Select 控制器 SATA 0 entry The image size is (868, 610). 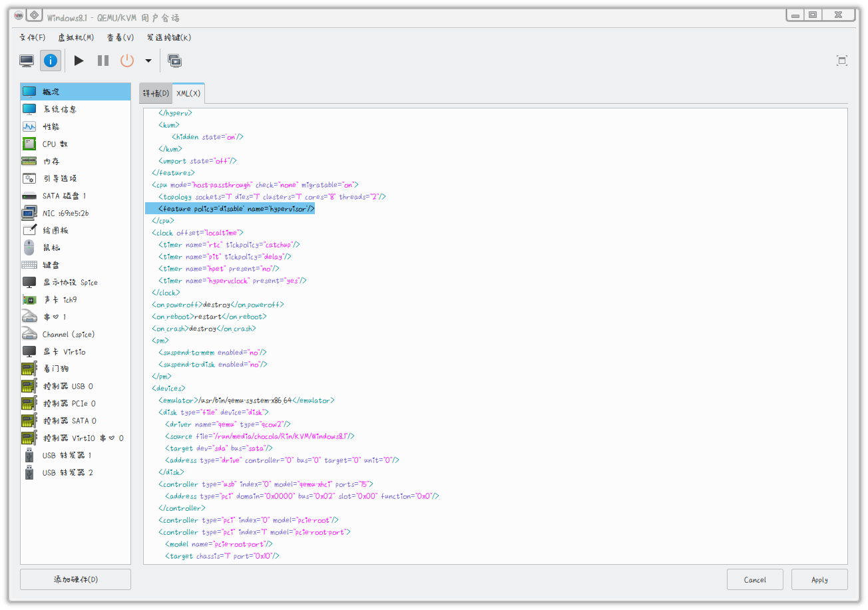[76, 420]
